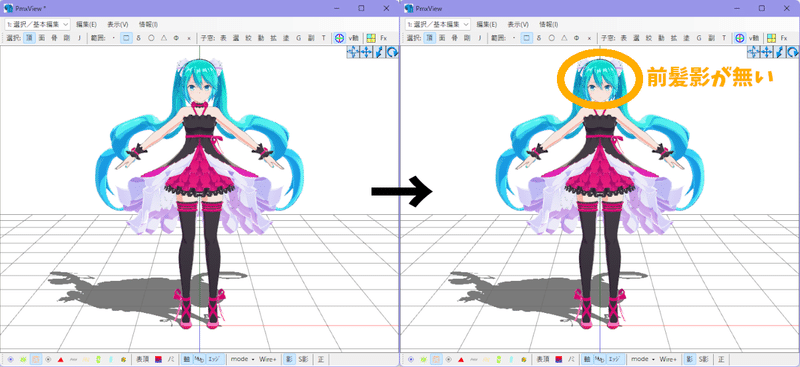The height and width of the screenshot is (367, 800).
Task: Choose Φ range selection mode in left window
Action: pyautogui.click(x=176, y=38)
